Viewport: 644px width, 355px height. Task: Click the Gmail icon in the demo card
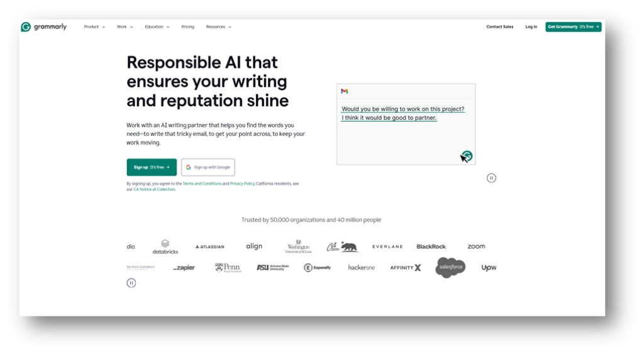[x=345, y=91]
